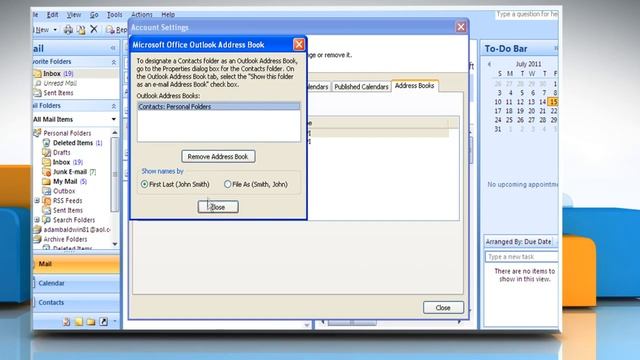Select Contacts: Personal Folders list entry
Screen dimensions: 640x360
(219, 107)
